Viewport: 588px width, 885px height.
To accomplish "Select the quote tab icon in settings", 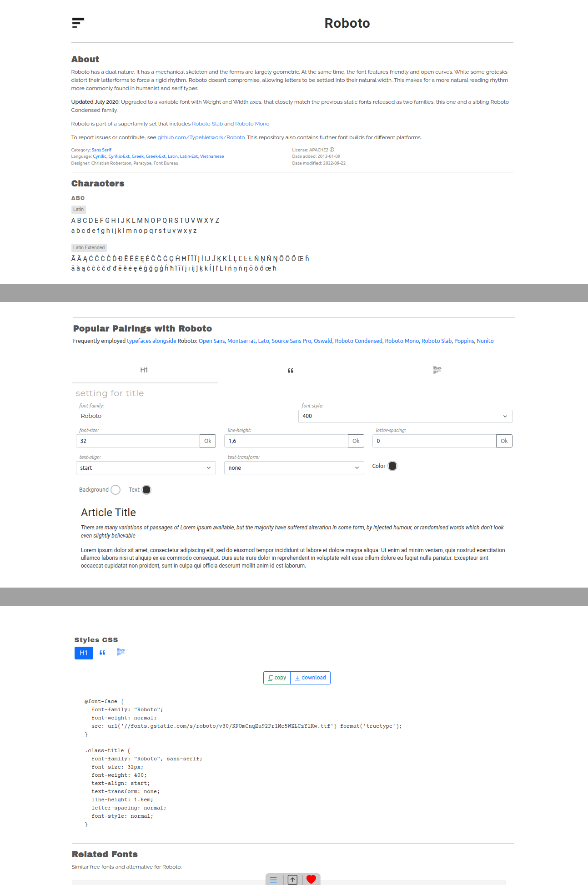I will coord(291,370).
